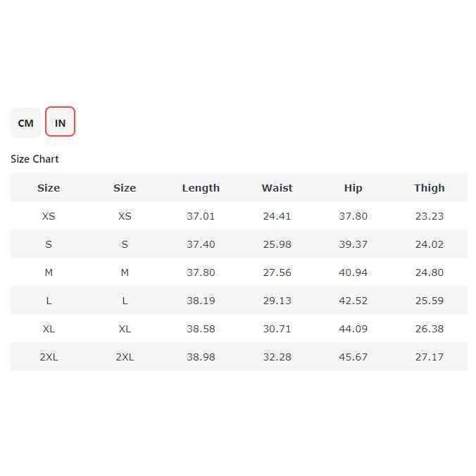Screen dimensions: 476x476
Task: Click the 2XL thigh value 27.17
Action: click(x=429, y=357)
